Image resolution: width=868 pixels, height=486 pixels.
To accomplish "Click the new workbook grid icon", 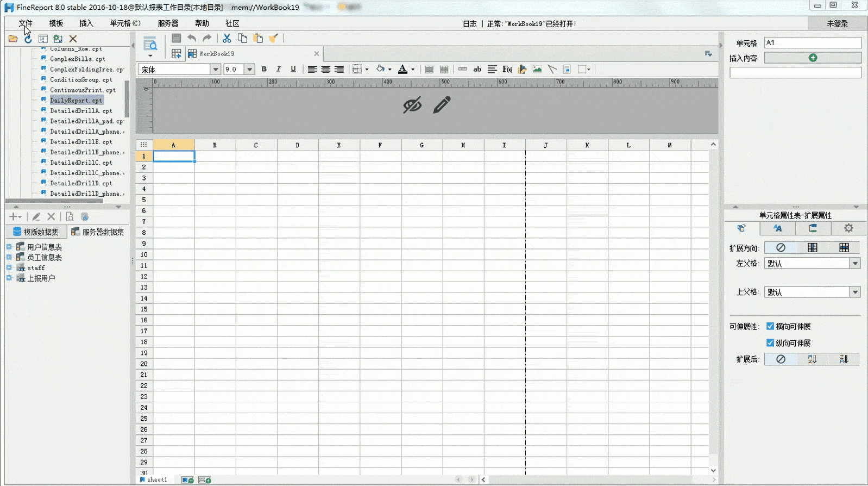I will [177, 53].
